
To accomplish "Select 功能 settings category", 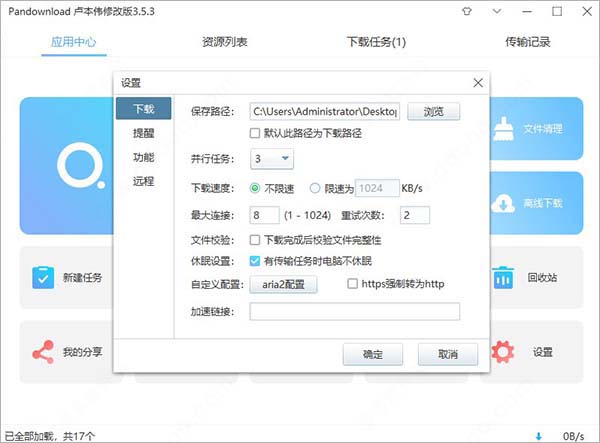I will coord(143,157).
